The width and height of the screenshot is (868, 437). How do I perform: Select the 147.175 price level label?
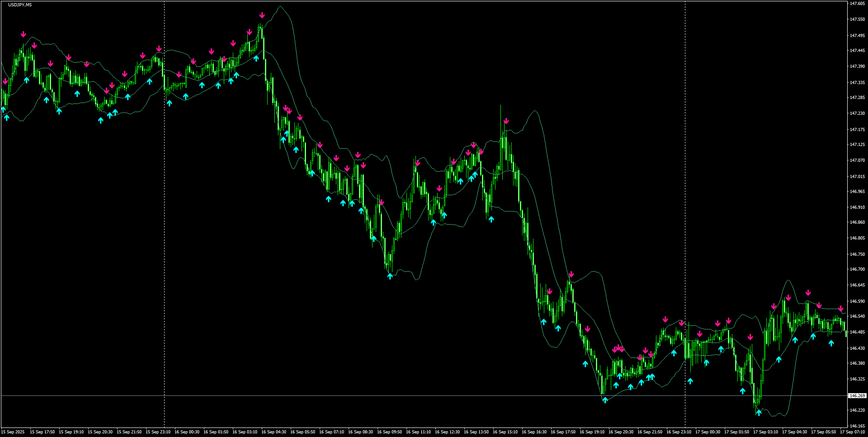[857, 130]
